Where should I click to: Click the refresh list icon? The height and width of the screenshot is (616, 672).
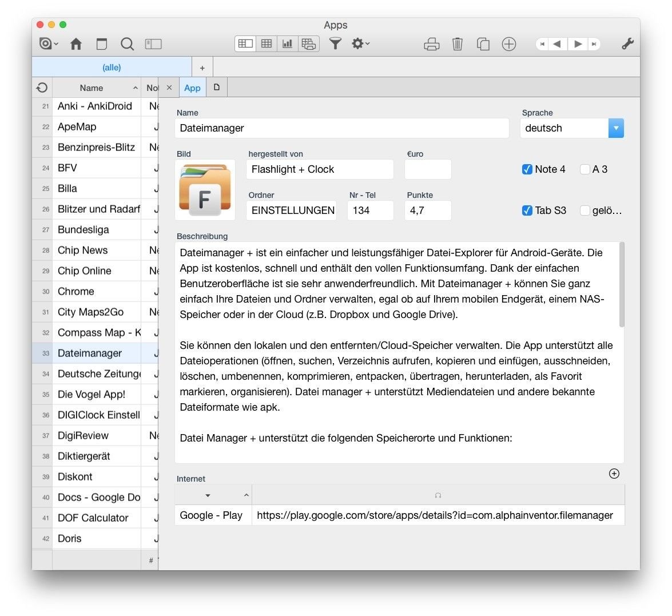(42, 88)
